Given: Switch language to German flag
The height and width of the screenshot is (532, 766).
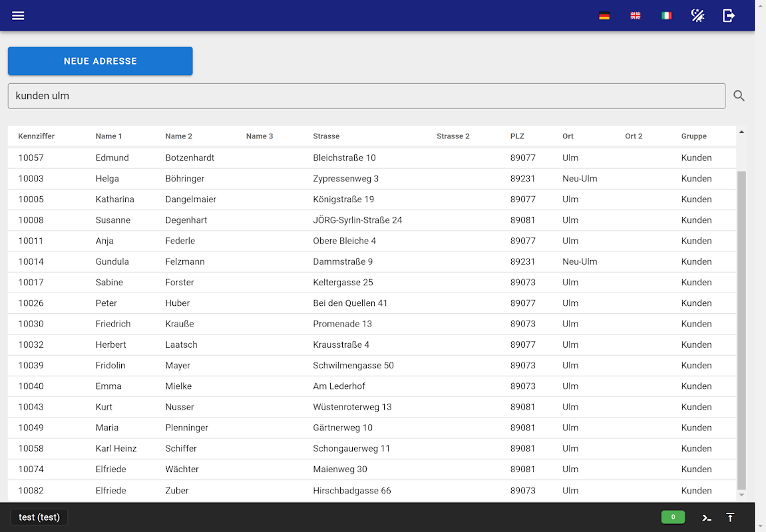Looking at the screenshot, I should [x=604, y=15].
